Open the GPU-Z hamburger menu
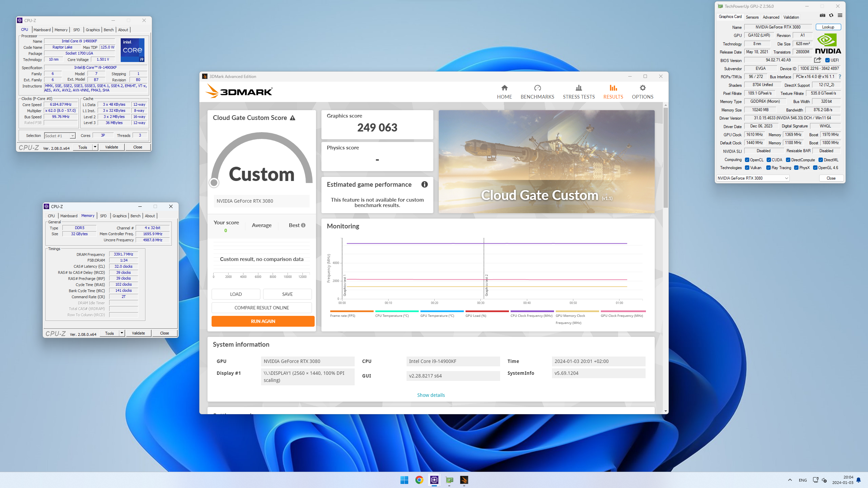 pos(840,16)
